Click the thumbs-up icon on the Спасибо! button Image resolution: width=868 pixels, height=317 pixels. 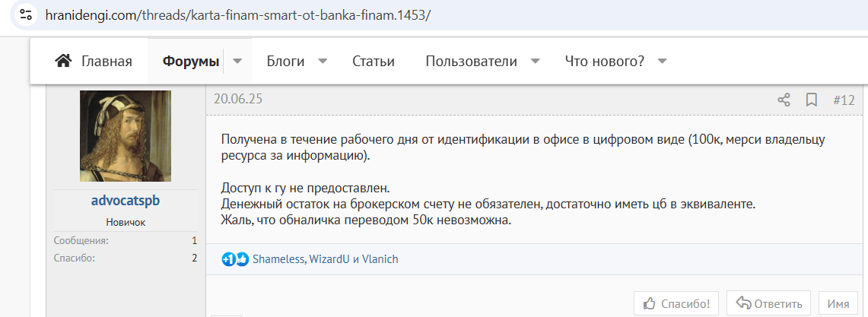click(650, 303)
